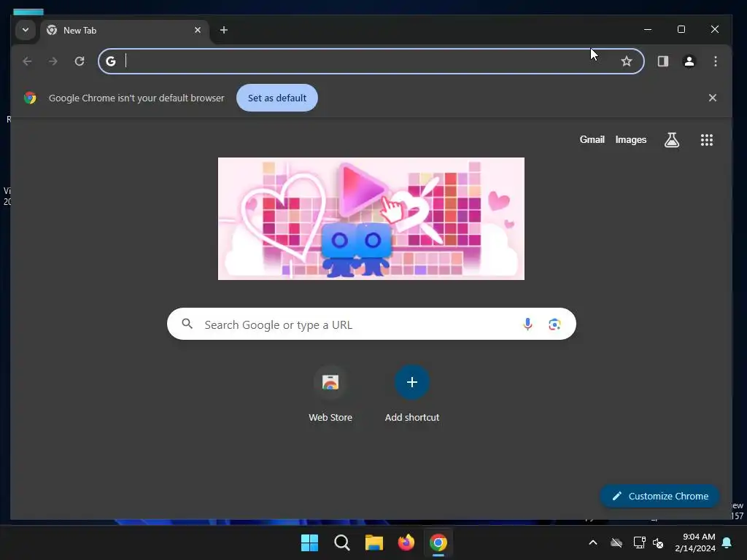Open Search Labs flask icon
Image resolution: width=747 pixels, height=560 pixels.
pyautogui.click(x=672, y=140)
